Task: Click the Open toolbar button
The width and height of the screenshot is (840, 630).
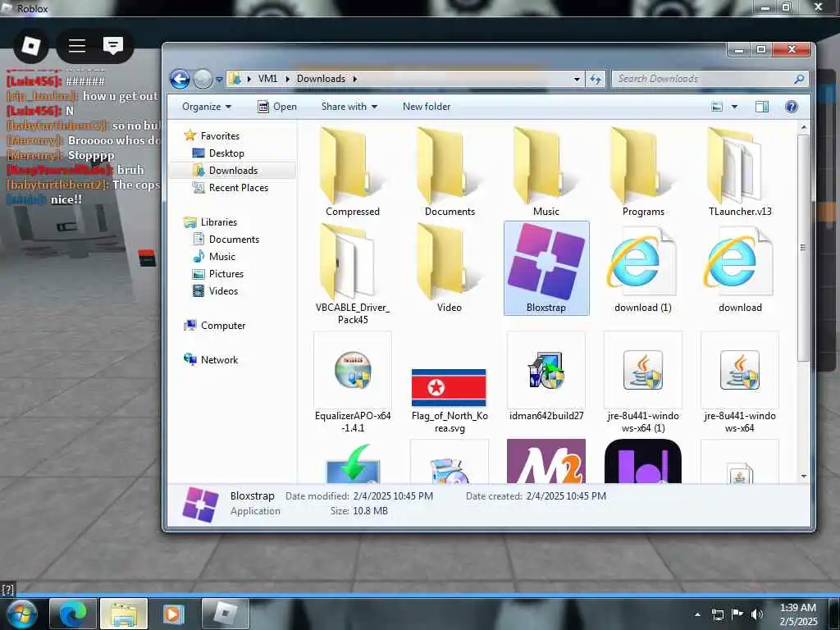Action: pyautogui.click(x=277, y=107)
